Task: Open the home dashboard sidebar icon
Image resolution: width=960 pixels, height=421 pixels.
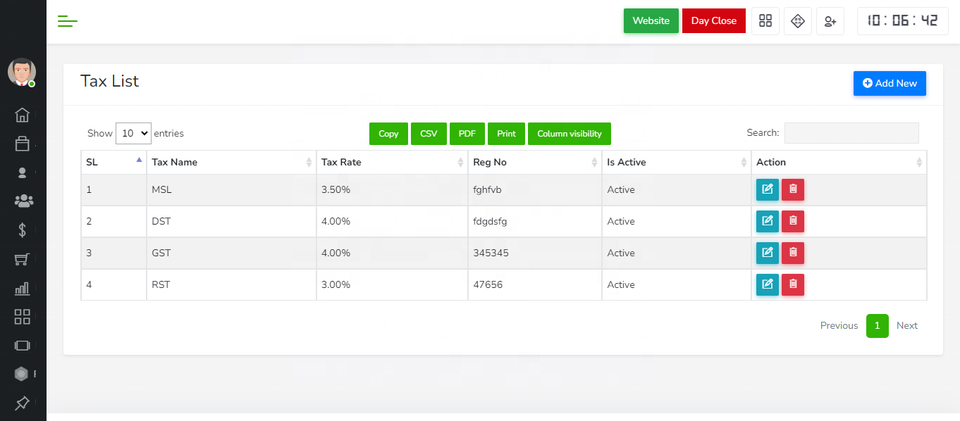Action: tap(22, 115)
